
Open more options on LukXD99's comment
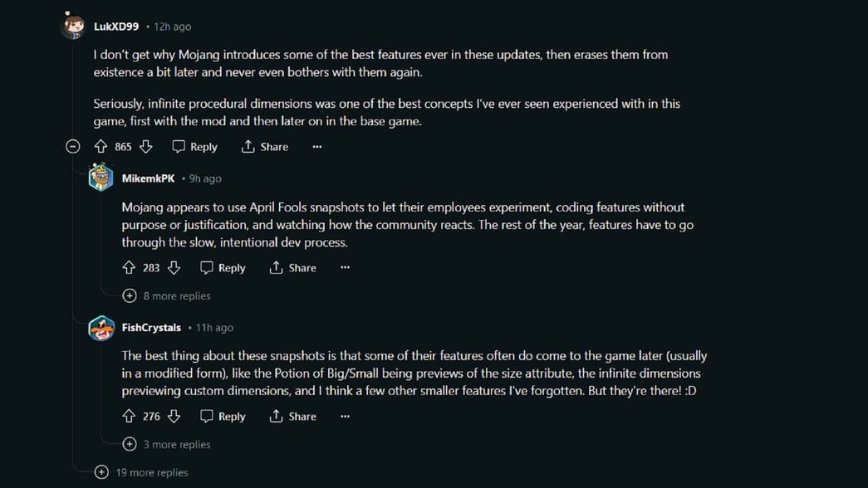click(x=316, y=147)
